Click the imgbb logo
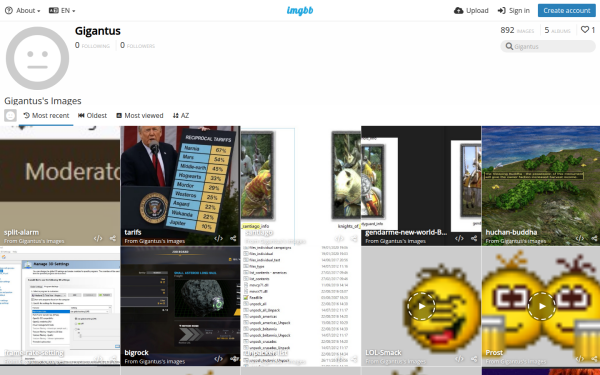 300,10
